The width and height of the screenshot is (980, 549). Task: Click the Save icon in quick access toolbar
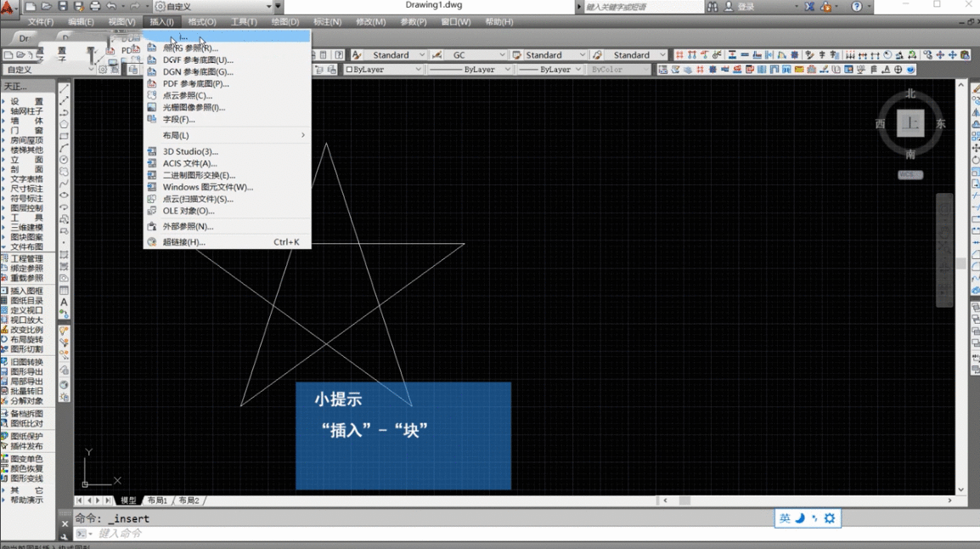tap(64, 7)
